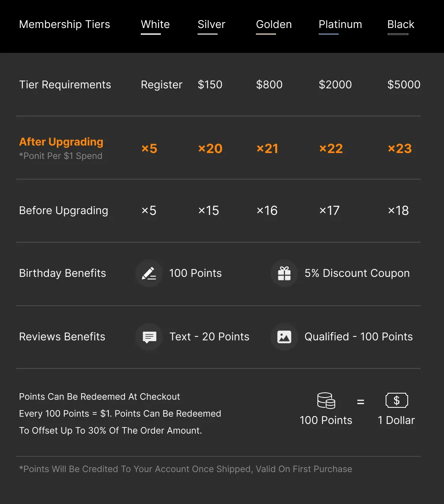Click the Register requirement for White
This screenshot has width=444, height=504.
161,85
